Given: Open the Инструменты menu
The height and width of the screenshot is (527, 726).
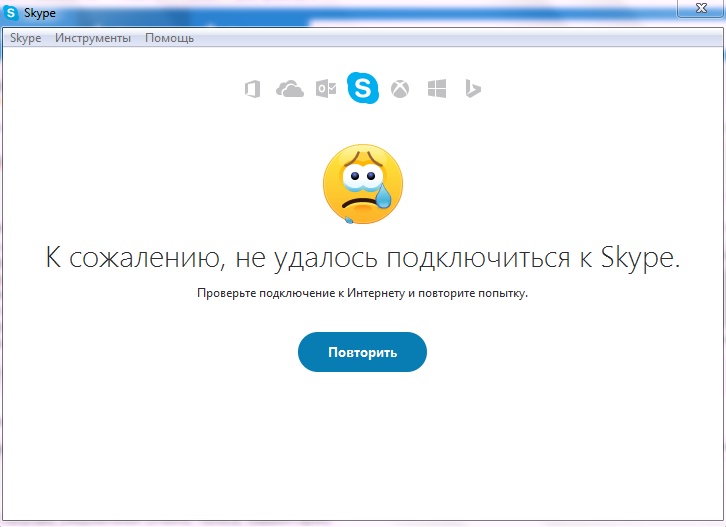Looking at the screenshot, I should click(x=93, y=38).
